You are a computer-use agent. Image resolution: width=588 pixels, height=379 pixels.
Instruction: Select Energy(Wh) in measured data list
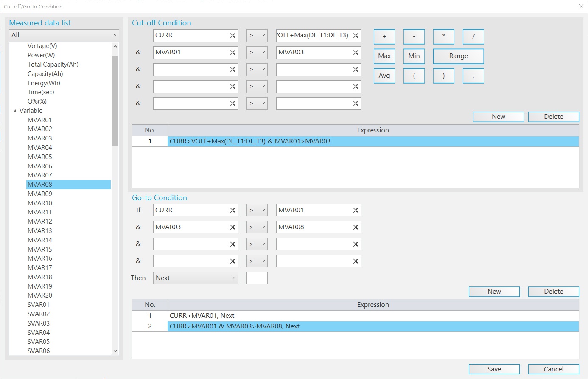[x=44, y=83]
